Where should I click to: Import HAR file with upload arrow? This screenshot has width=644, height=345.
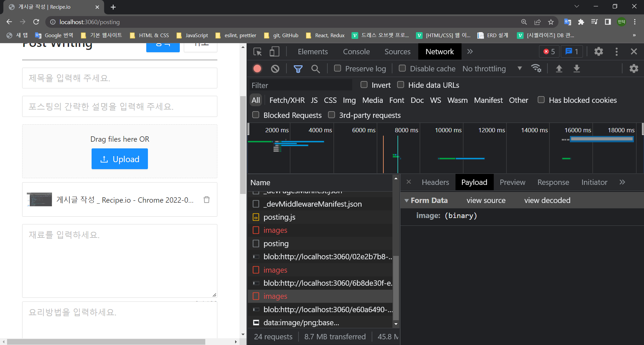(x=559, y=69)
